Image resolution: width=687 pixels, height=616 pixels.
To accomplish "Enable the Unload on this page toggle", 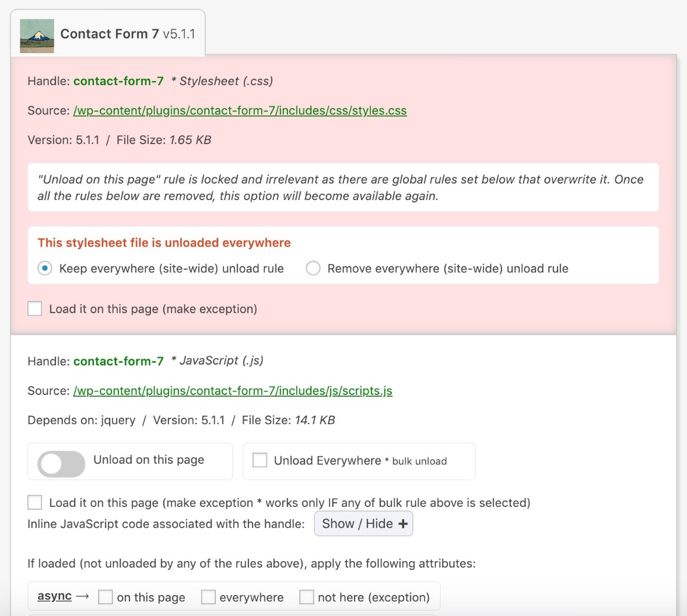I will click(x=61, y=464).
